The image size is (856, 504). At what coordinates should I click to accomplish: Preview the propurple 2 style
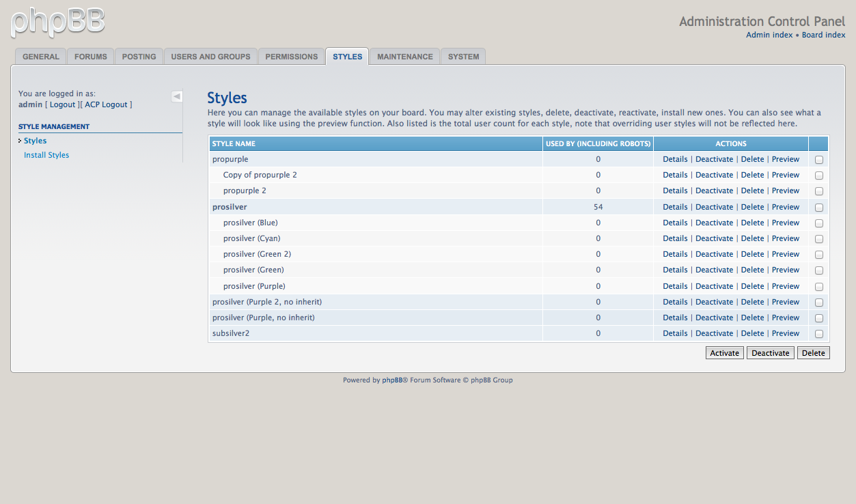pyautogui.click(x=786, y=191)
